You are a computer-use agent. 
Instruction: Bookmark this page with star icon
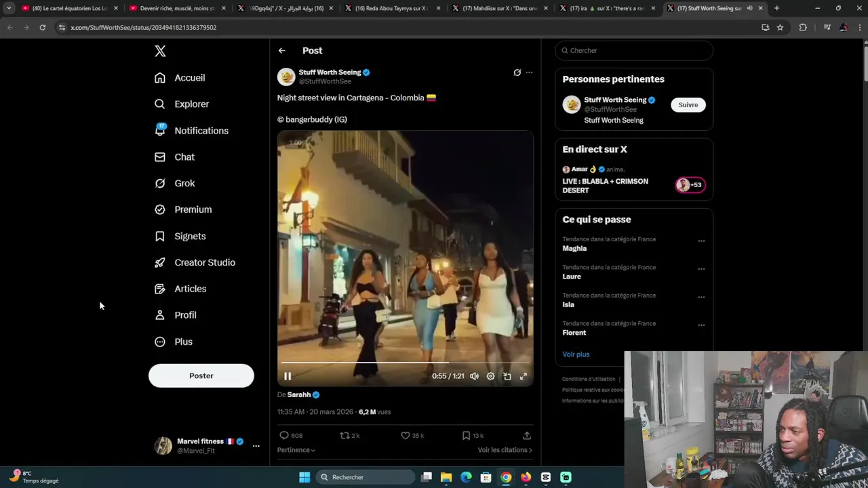pyautogui.click(x=780, y=27)
